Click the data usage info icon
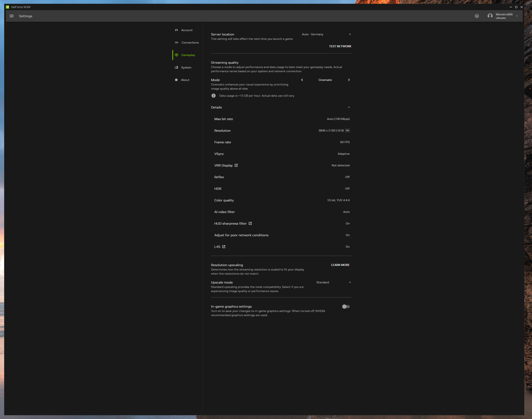This screenshot has height=419, width=532. click(x=214, y=96)
